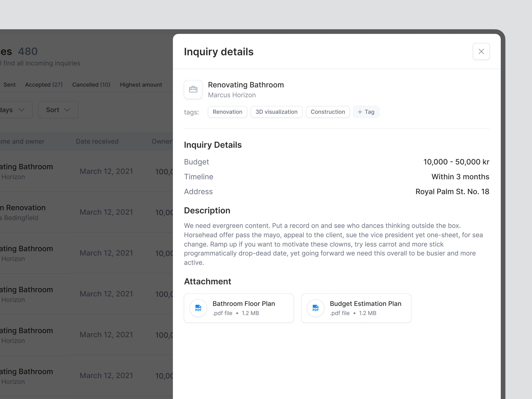
Task: Click the Marcus Horizon owner name
Action: [232, 95]
